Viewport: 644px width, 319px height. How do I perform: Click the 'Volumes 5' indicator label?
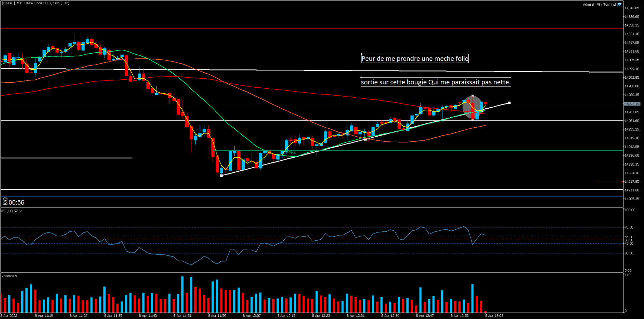(9, 276)
